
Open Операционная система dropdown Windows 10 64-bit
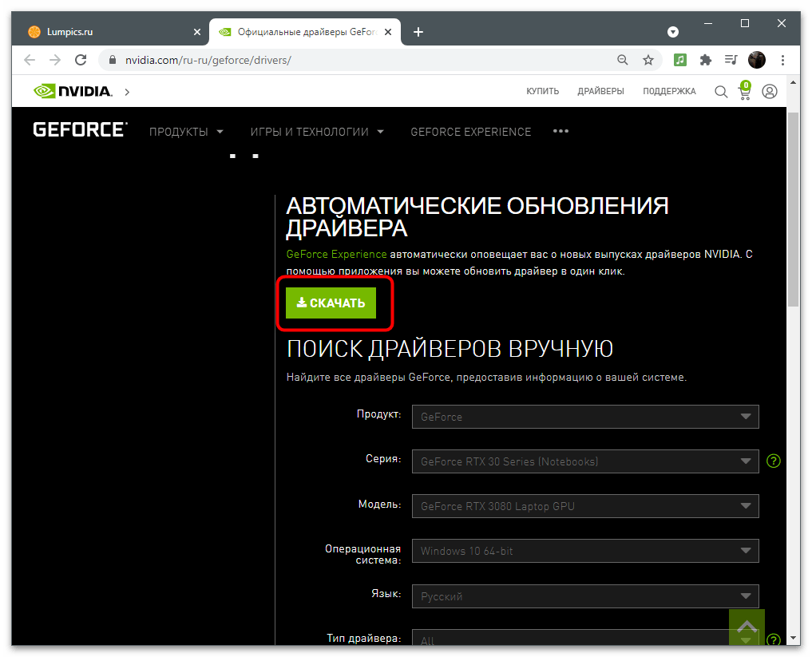pyautogui.click(x=585, y=551)
